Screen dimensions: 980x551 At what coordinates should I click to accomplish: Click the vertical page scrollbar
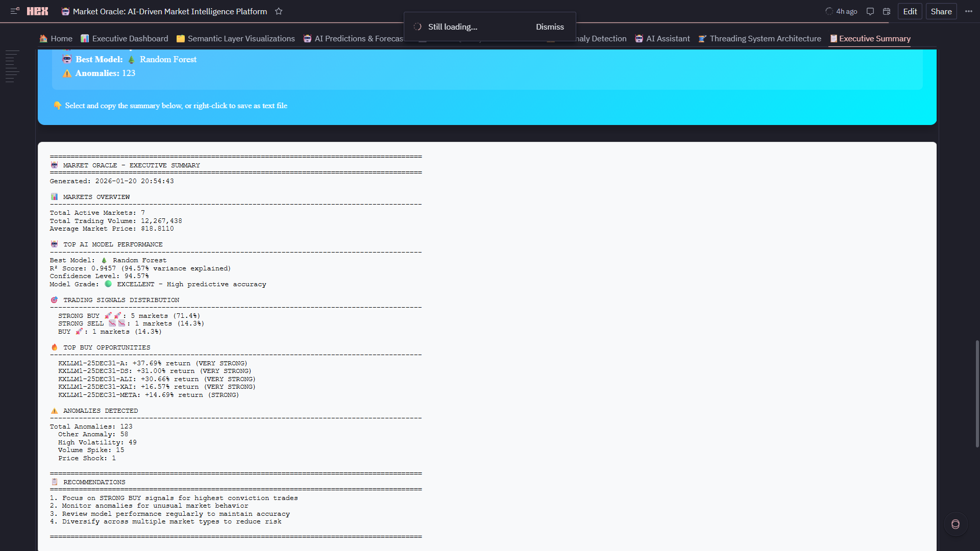click(977, 393)
